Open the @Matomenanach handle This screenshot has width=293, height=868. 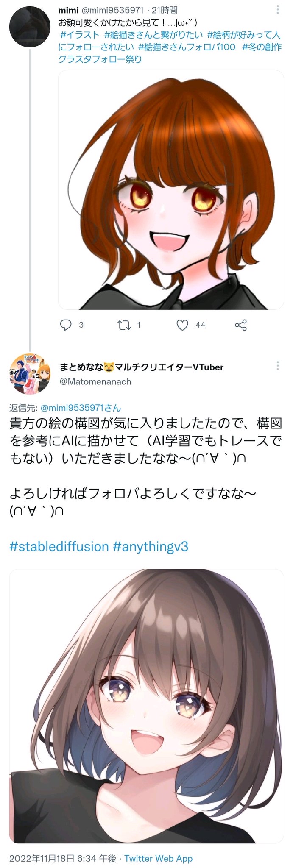[95, 381]
